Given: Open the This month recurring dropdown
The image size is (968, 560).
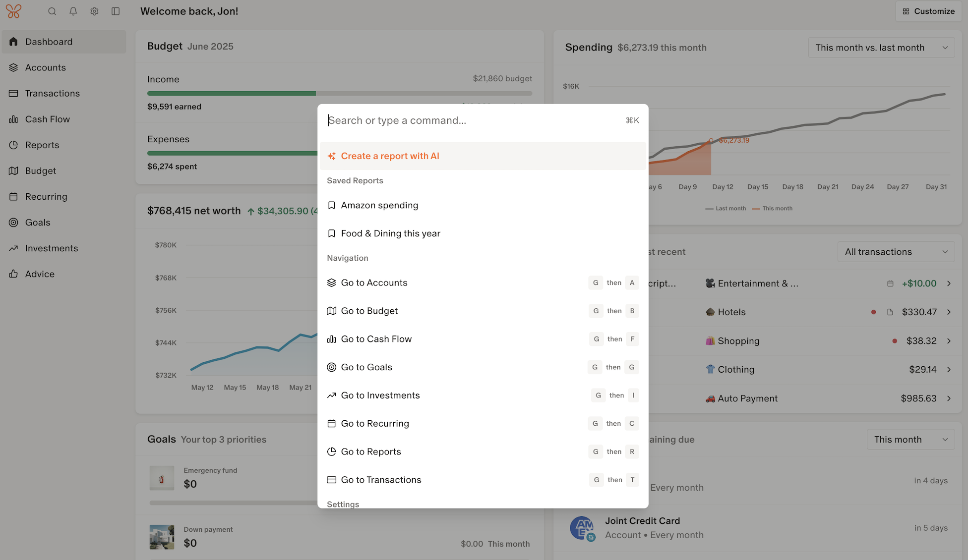Looking at the screenshot, I should tap(910, 440).
